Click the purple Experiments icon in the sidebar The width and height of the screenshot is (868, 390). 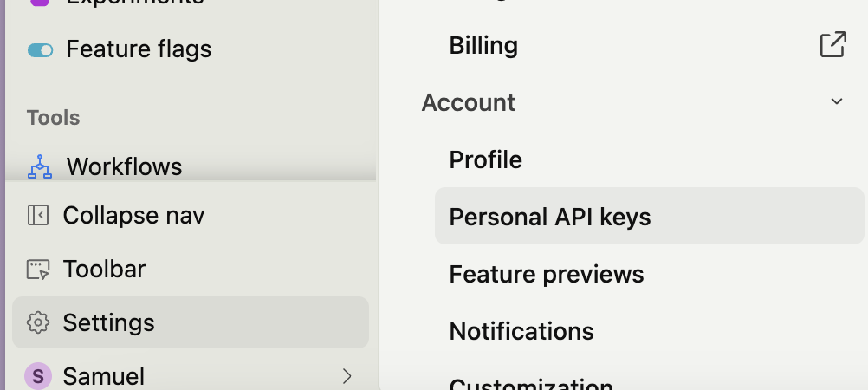40,3
